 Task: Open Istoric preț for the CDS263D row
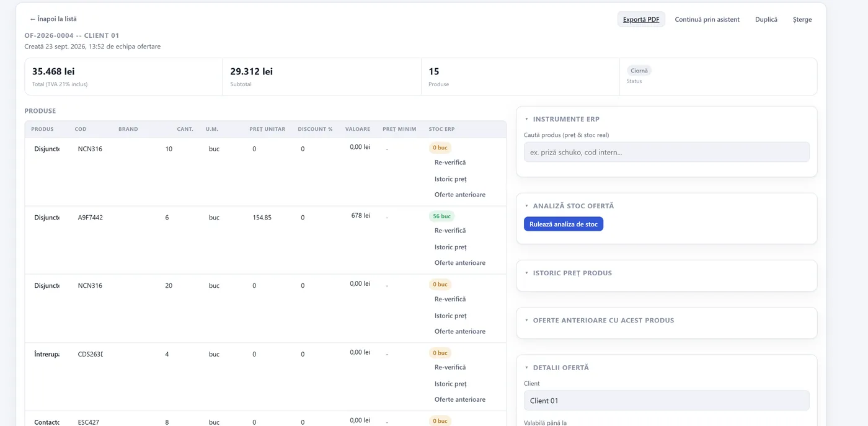[x=451, y=384]
